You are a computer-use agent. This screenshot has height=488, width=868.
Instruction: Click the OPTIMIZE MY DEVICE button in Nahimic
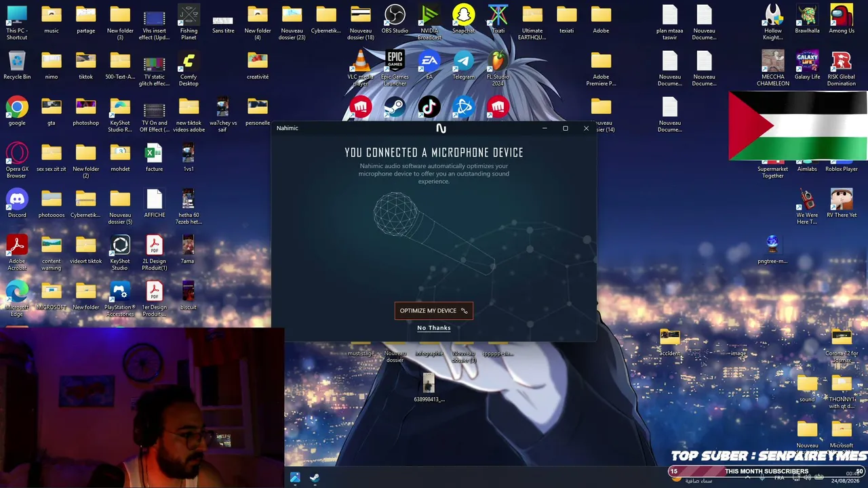(x=434, y=310)
